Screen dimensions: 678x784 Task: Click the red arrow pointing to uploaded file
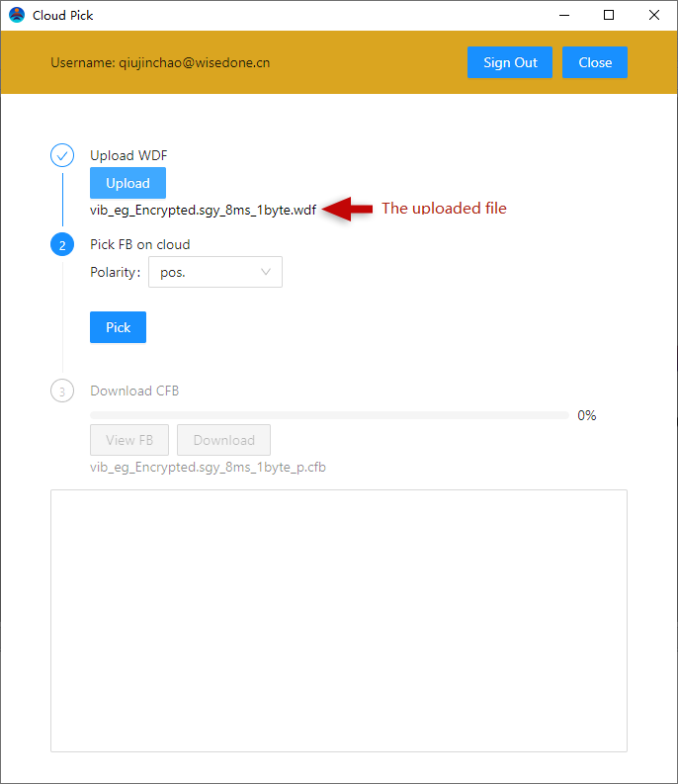pyautogui.click(x=348, y=209)
